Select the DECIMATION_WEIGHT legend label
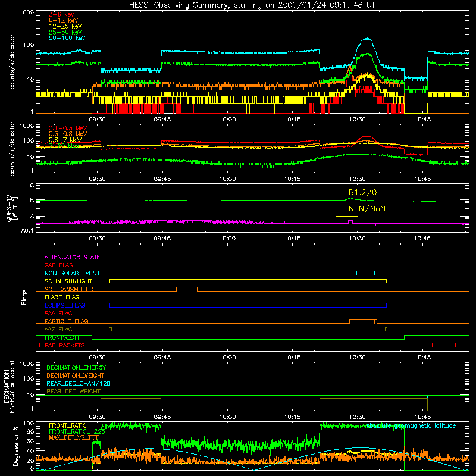 76,375
